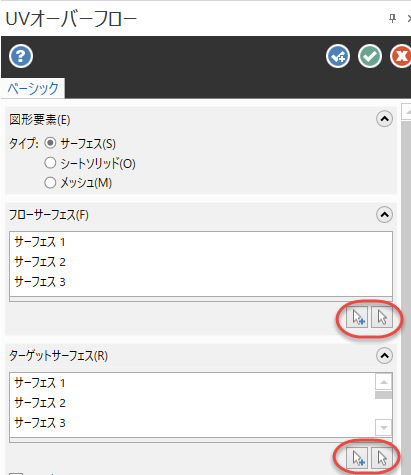This screenshot has height=475, width=411.
Task: Select the シートソリッド(O) radio option
Action: [50, 163]
